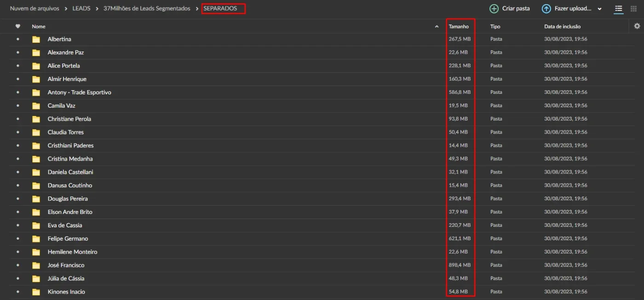Select the Kinones Inacio folder name
The height and width of the screenshot is (300, 644).
[x=66, y=292]
